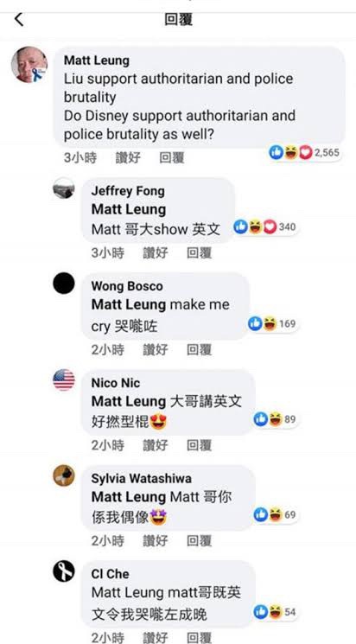Screen dimensions: 356x644
Task: View the 340 reactions on Jeffrey Fong's reply
Action: pos(265,226)
